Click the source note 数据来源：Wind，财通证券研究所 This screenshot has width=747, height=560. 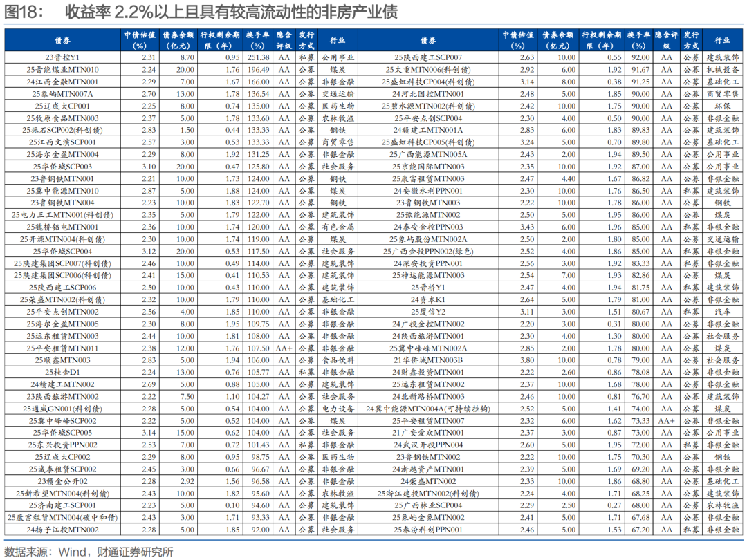[x=89, y=552]
